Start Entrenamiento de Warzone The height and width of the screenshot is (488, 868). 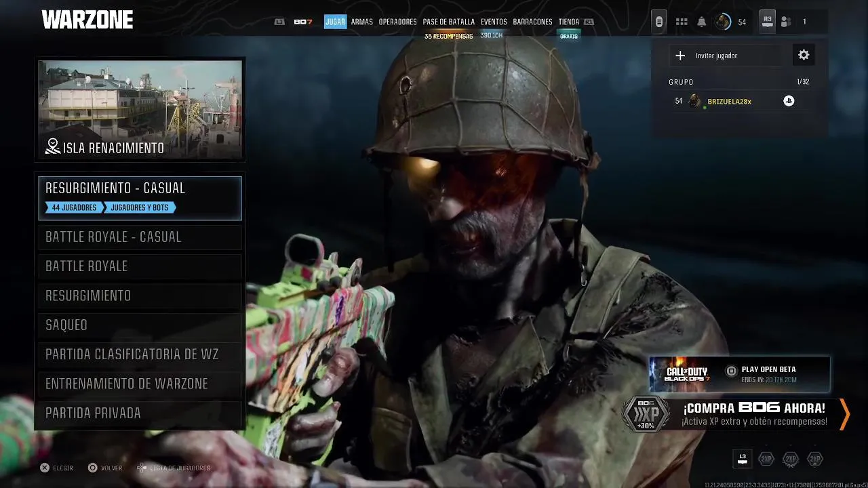[140, 384]
